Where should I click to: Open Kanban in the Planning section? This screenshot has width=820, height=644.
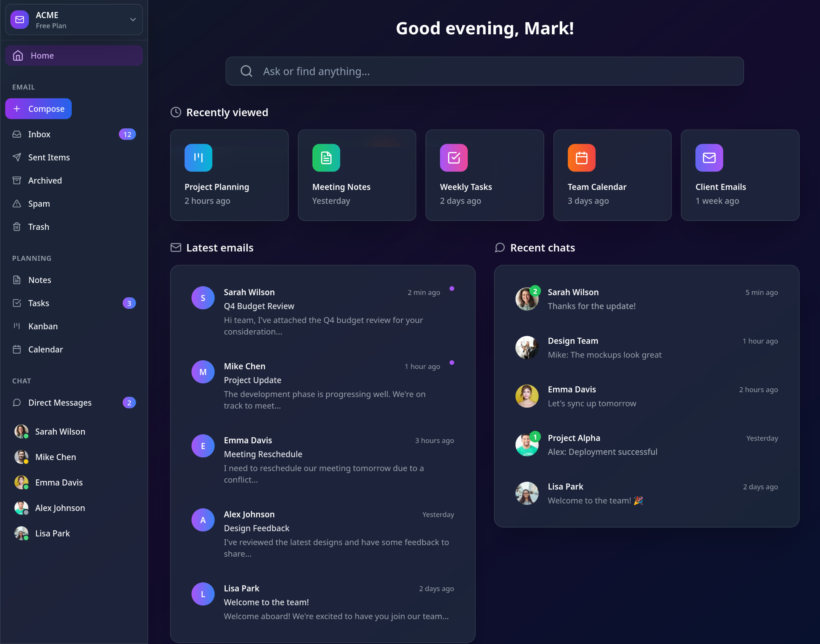43,326
